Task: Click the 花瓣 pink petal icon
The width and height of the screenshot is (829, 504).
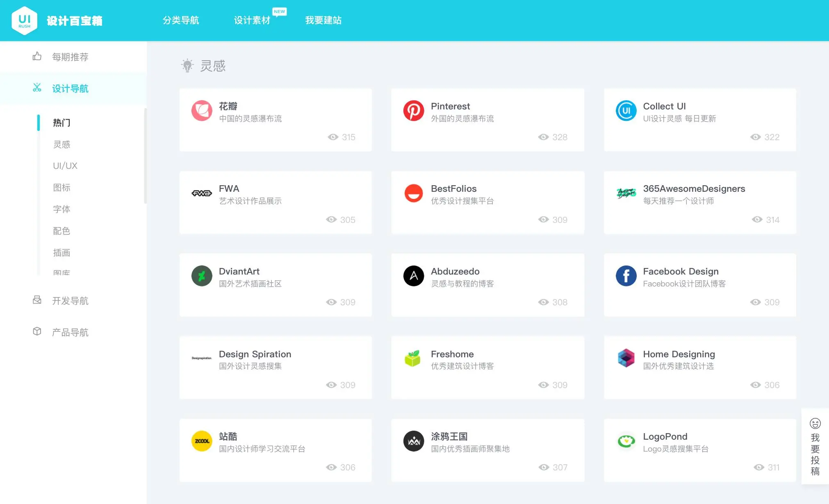Action: [202, 111]
